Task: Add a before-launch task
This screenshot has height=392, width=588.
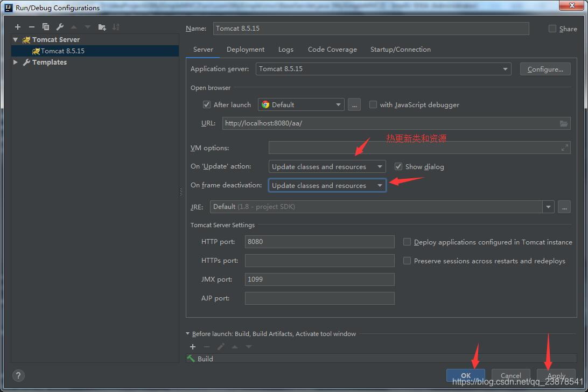Action: pyautogui.click(x=193, y=347)
